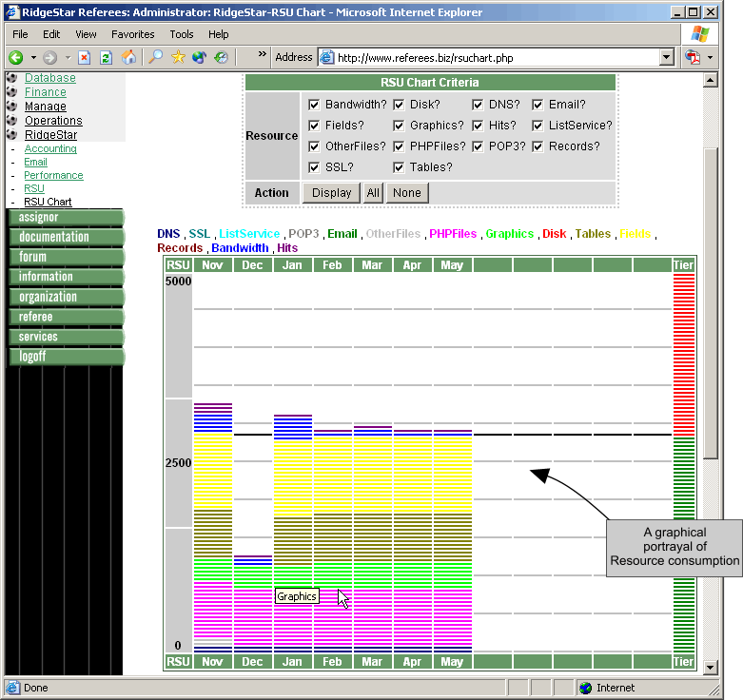Click the soccer ball icon beside Operations
The image size is (743, 700).
[12, 120]
